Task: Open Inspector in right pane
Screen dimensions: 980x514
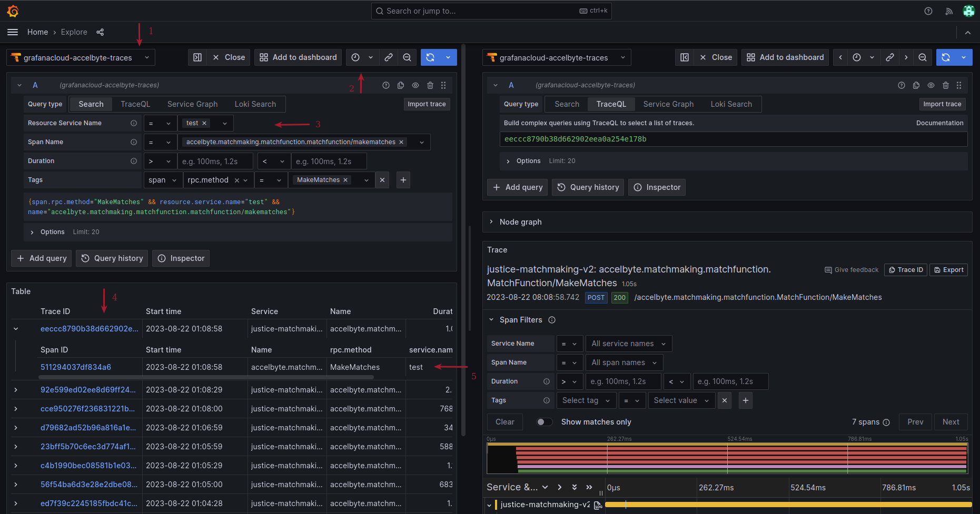Action: point(657,187)
